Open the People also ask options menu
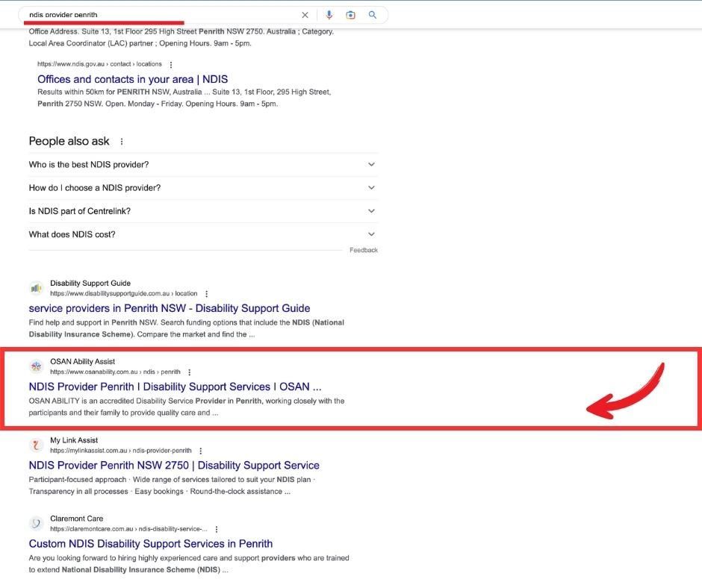702x588 pixels. tap(121, 142)
